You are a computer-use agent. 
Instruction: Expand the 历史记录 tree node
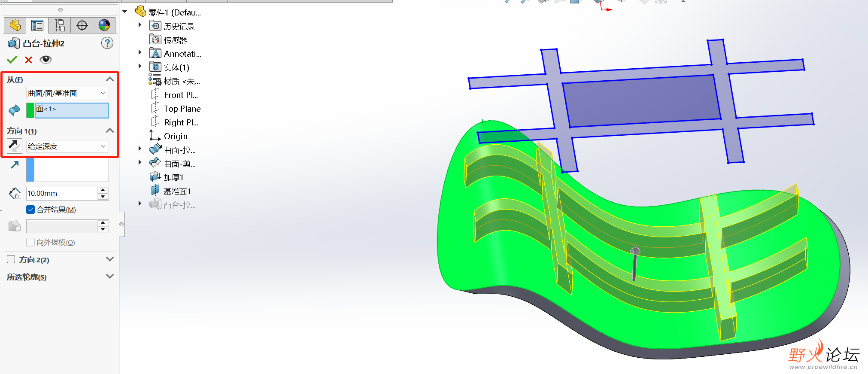tap(140, 25)
